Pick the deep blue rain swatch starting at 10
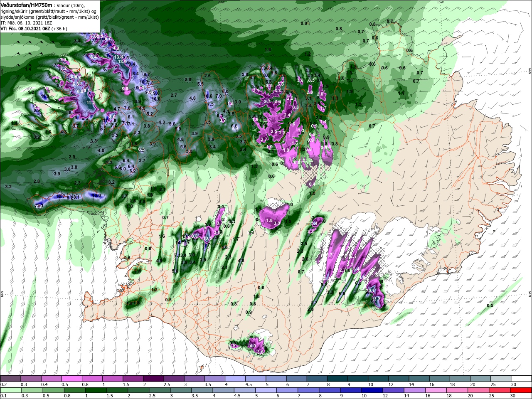This screenshot has width=532, height=399. coord(372,390)
